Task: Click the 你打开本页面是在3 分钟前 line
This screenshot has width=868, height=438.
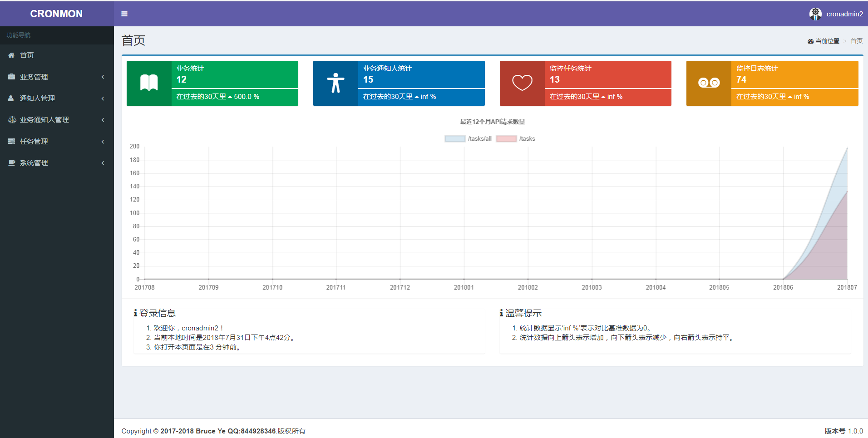Action: coord(198,347)
